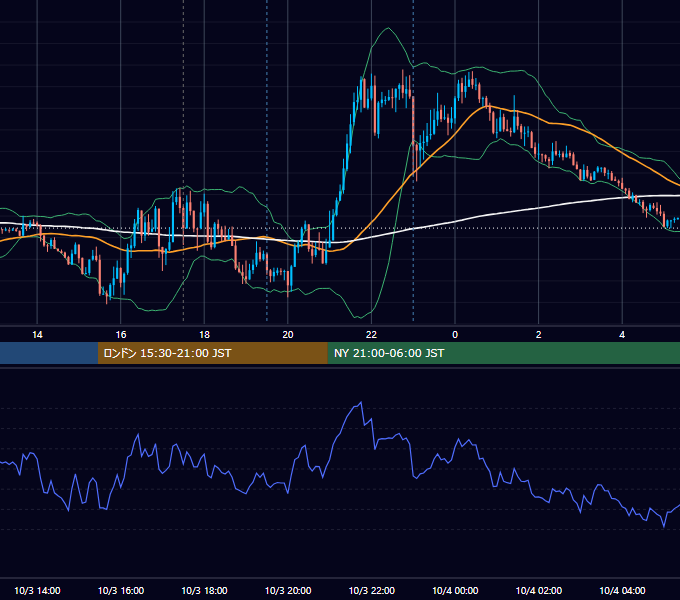Click the 16 hour label on the price chart axis

tap(121, 335)
